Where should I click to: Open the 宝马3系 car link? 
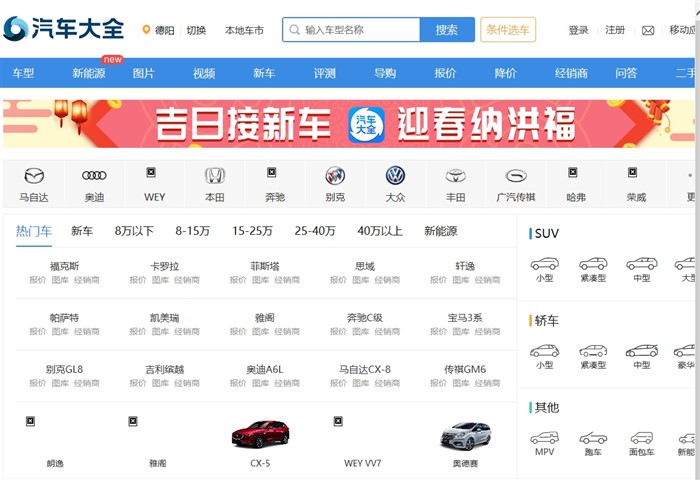click(465, 317)
